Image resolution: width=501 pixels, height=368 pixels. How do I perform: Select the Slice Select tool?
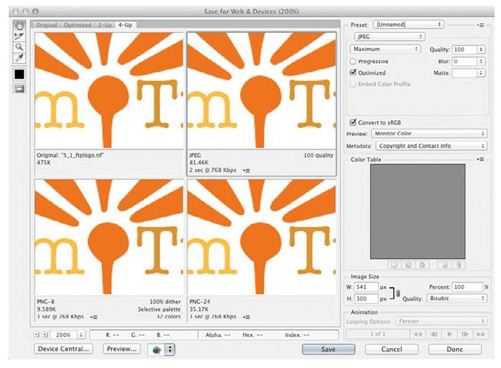19,36
